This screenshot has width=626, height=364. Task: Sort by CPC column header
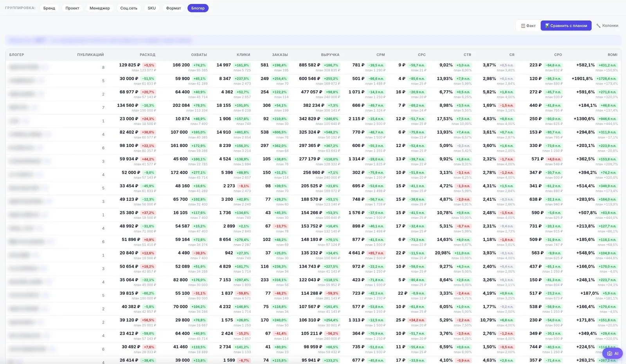422,55
